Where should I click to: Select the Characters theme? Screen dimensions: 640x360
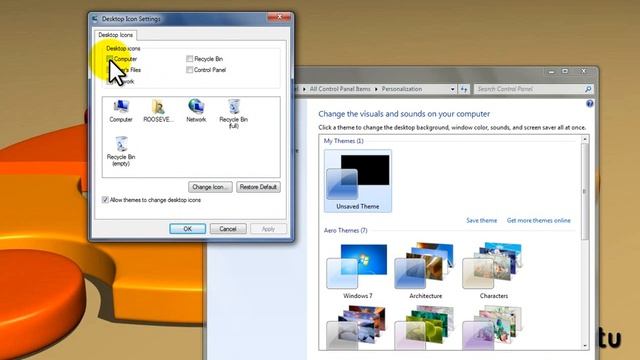coord(493,271)
